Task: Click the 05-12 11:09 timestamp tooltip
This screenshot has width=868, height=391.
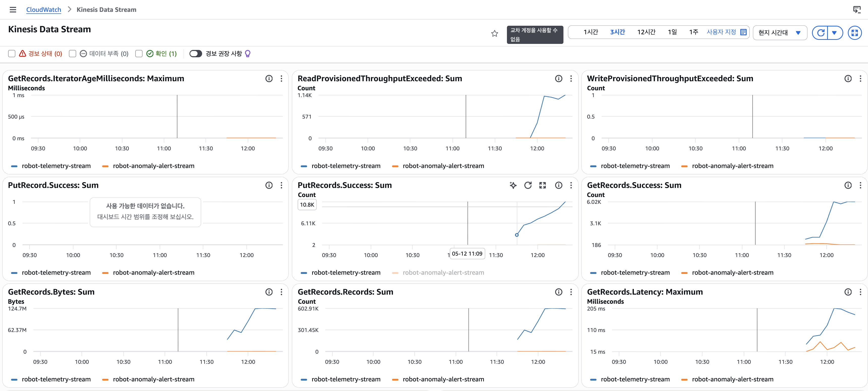Action: pos(467,254)
